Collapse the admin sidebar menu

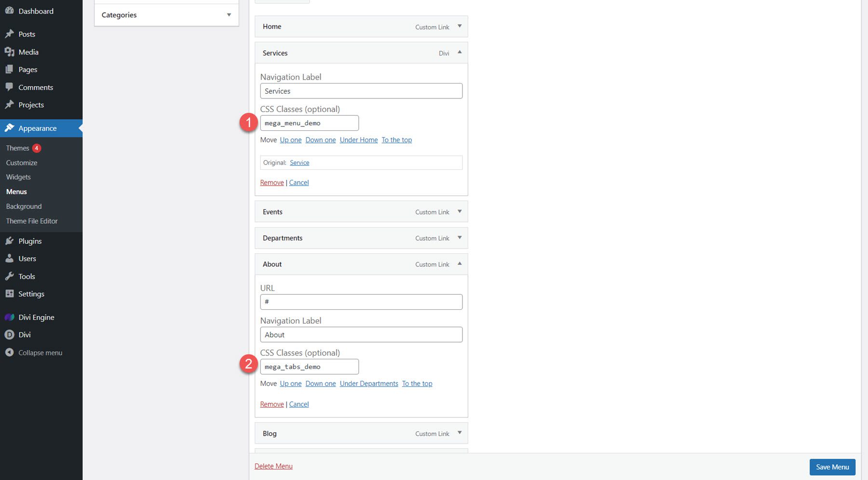(10, 352)
